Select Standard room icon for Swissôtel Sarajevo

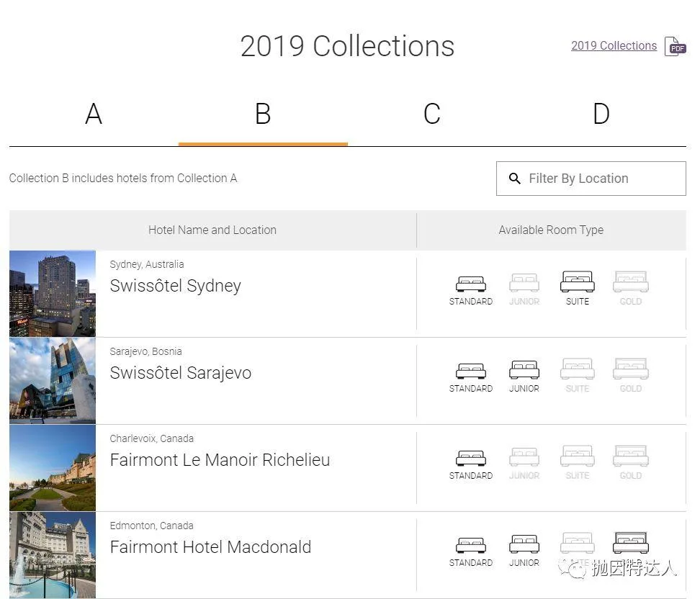coord(471,371)
